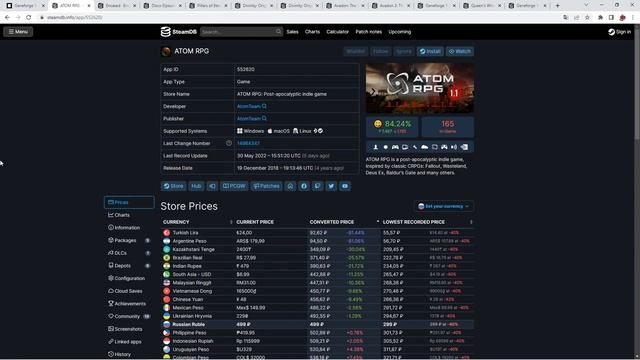Click the Store button
The height and width of the screenshot is (360, 640).
click(x=173, y=186)
